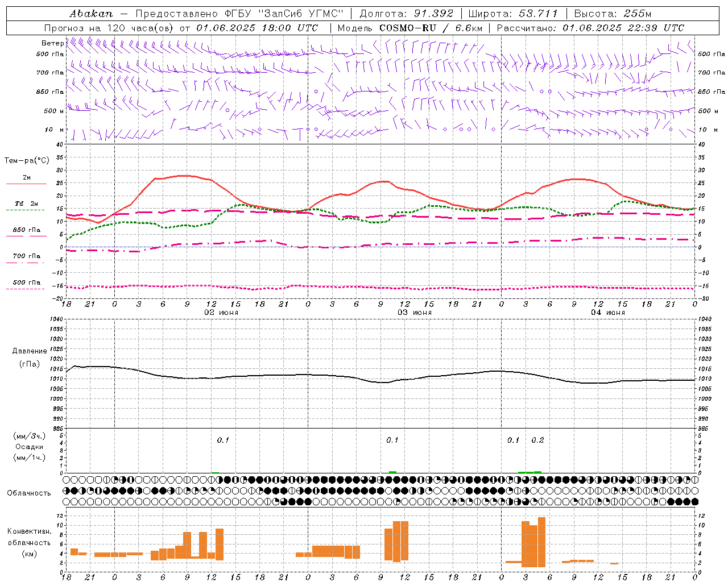Click the Давление pressure panel label
The width and height of the screenshot is (728, 582).
(30, 351)
